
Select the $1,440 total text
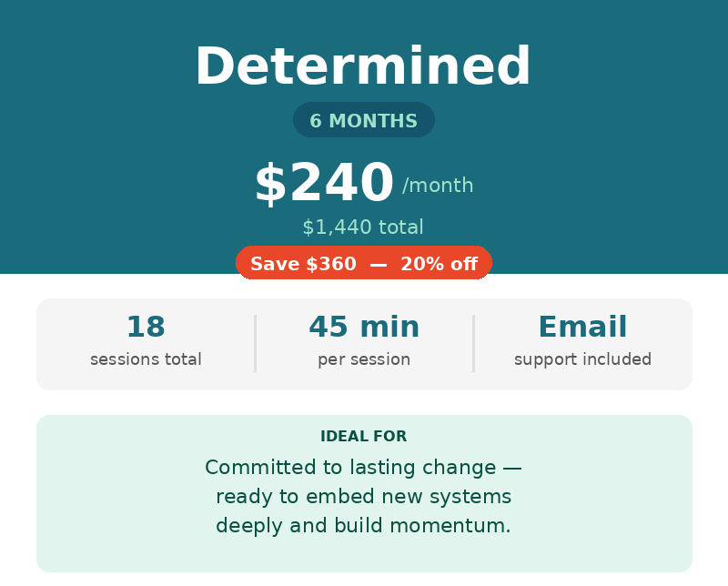363,227
